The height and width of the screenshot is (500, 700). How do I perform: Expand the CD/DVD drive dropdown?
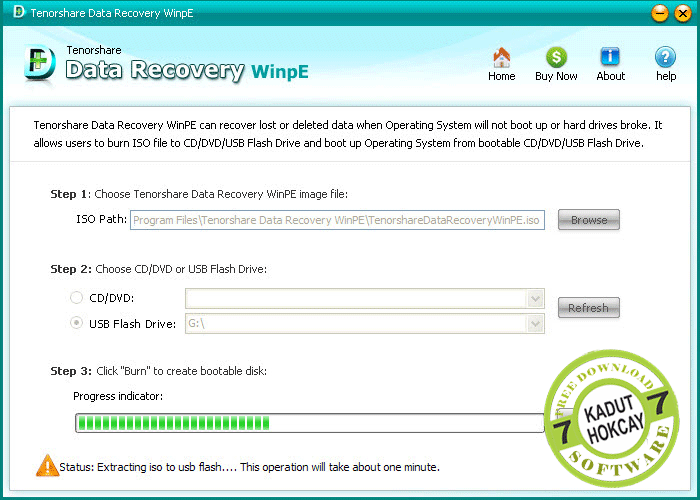coord(535,298)
